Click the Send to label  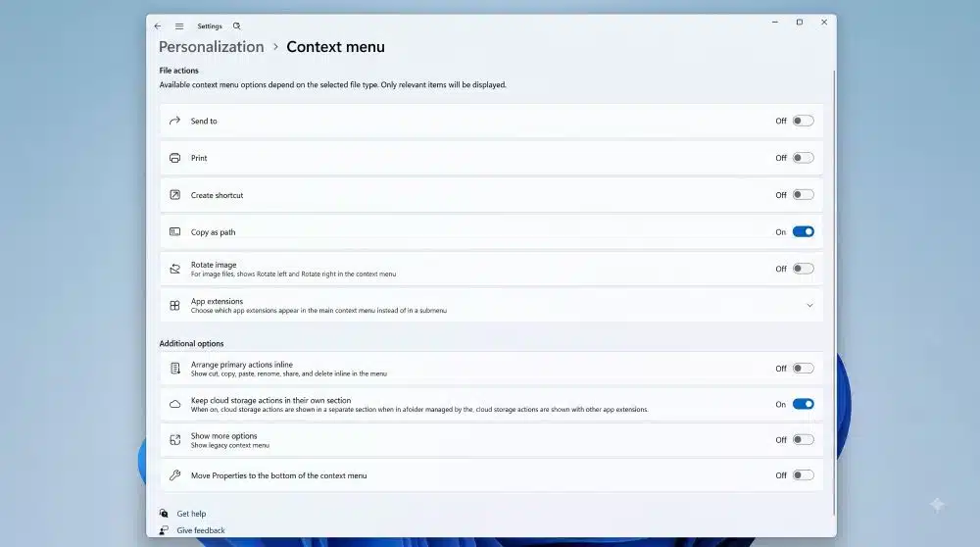pyautogui.click(x=204, y=122)
